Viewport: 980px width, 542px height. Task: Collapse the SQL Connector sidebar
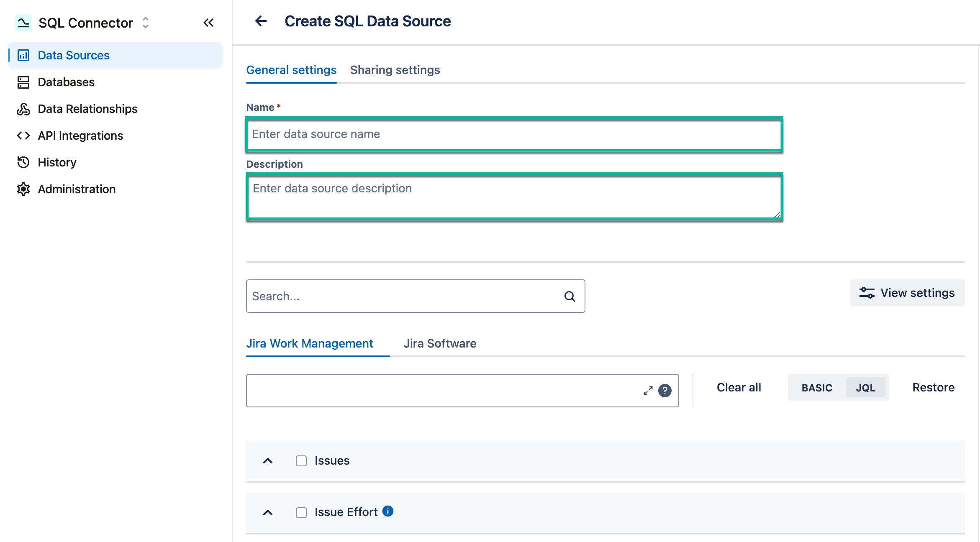click(x=208, y=23)
